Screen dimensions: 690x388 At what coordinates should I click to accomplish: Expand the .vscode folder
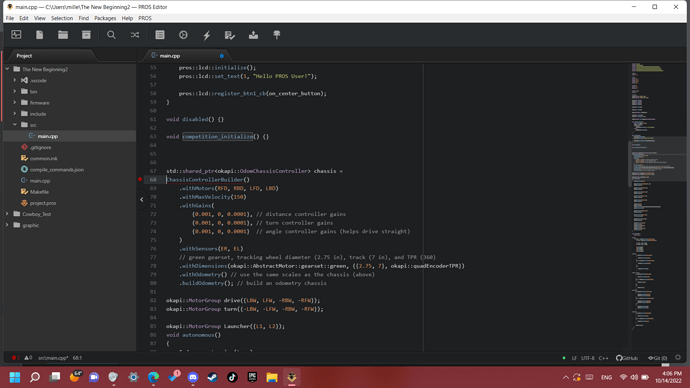tap(15, 80)
